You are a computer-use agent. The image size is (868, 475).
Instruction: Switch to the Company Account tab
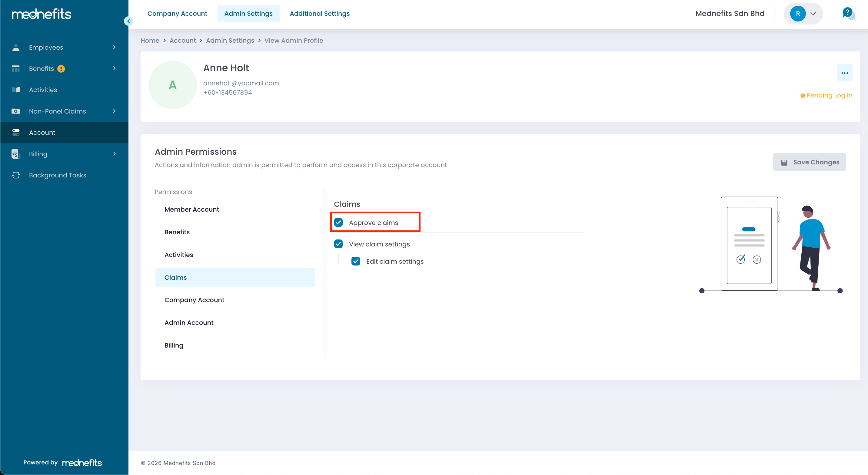pyautogui.click(x=177, y=13)
